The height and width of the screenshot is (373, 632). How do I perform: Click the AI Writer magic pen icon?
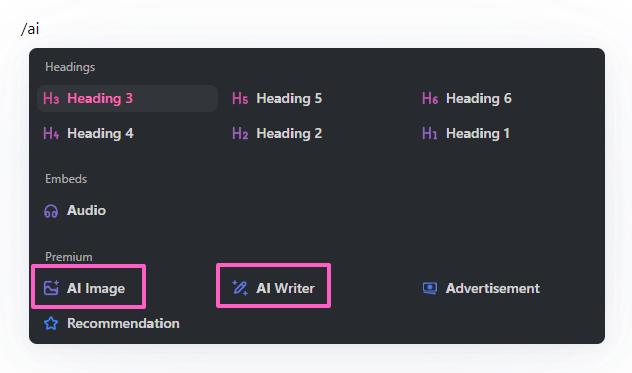point(240,288)
